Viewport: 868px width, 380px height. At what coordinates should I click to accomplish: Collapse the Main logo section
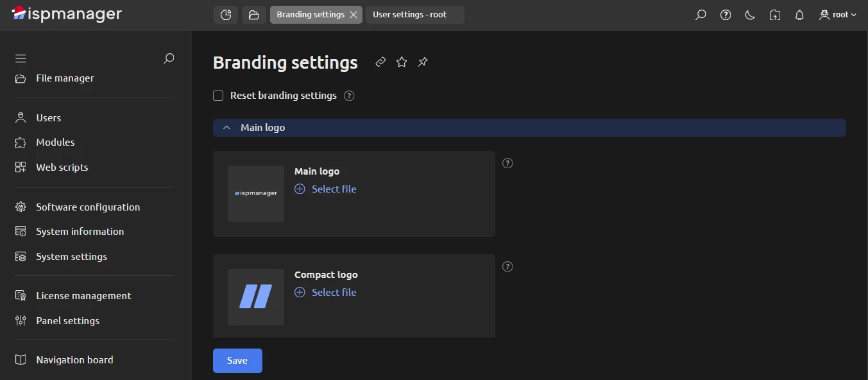click(x=226, y=127)
